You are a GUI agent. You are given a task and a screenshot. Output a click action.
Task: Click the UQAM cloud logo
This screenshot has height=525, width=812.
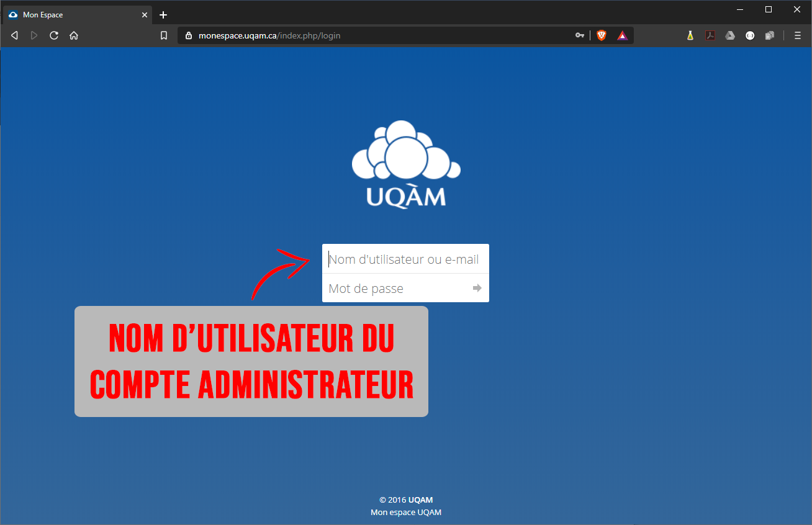point(406,164)
